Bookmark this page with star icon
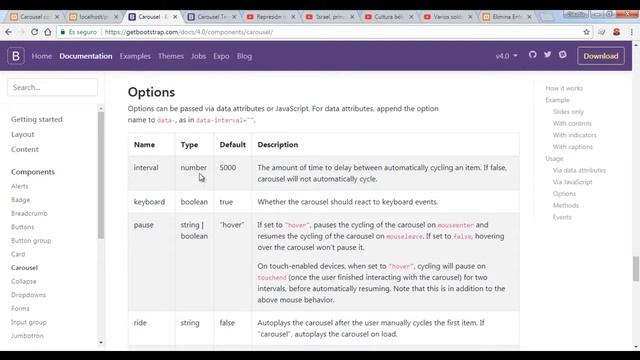 click(x=587, y=32)
